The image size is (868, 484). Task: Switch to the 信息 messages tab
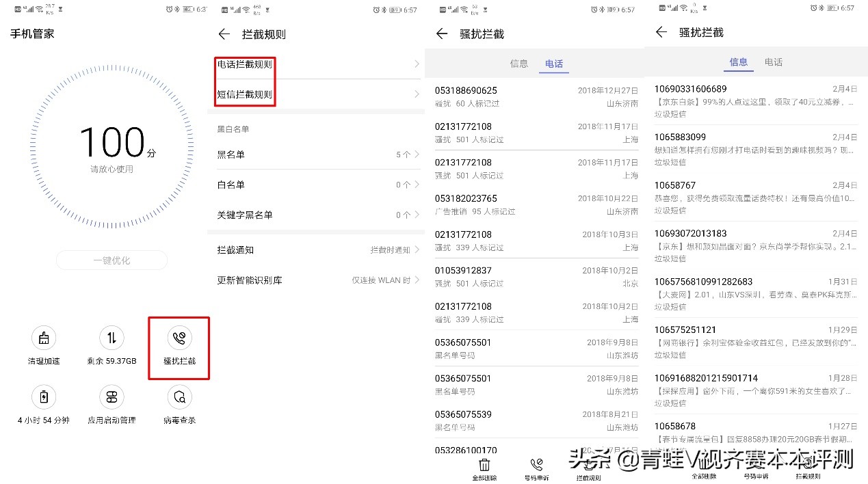click(x=738, y=61)
